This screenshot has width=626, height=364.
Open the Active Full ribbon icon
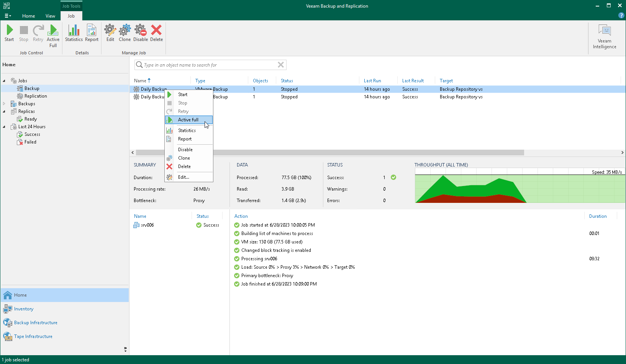pyautogui.click(x=53, y=34)
